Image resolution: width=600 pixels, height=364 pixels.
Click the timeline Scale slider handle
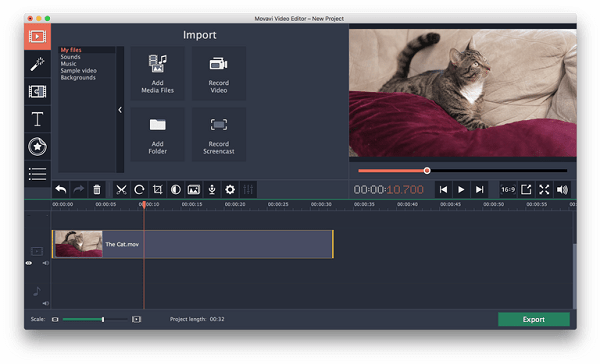click(x=103, y=319)
